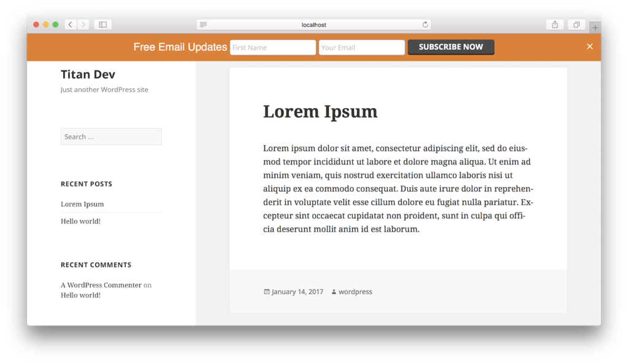Open a new tab with the plus button
The image size is (628, 364).
coord(595,28)
